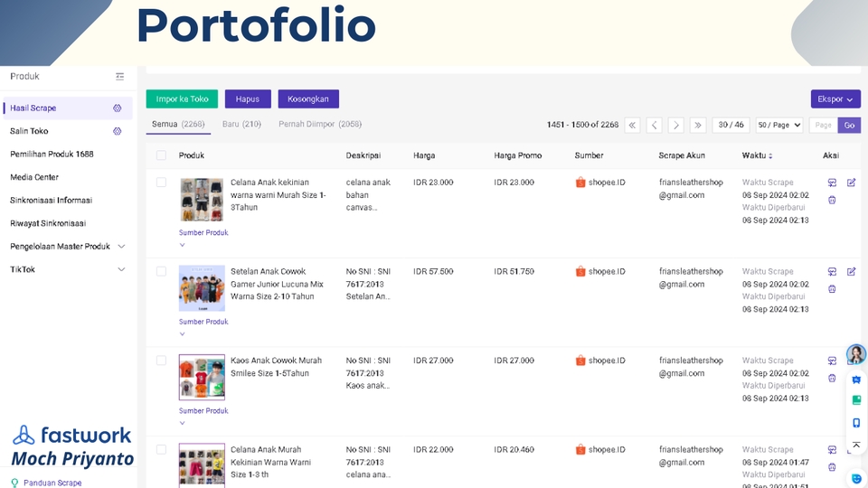Switch to the Semua (2268) tab
This screenshot has height=488, width=868.
(x=178, y=124)
